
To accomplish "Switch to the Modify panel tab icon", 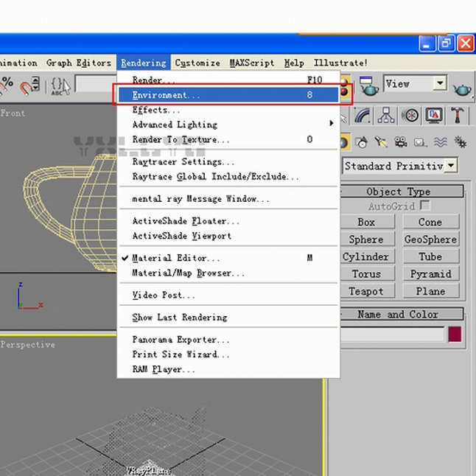I will [363, 116].
